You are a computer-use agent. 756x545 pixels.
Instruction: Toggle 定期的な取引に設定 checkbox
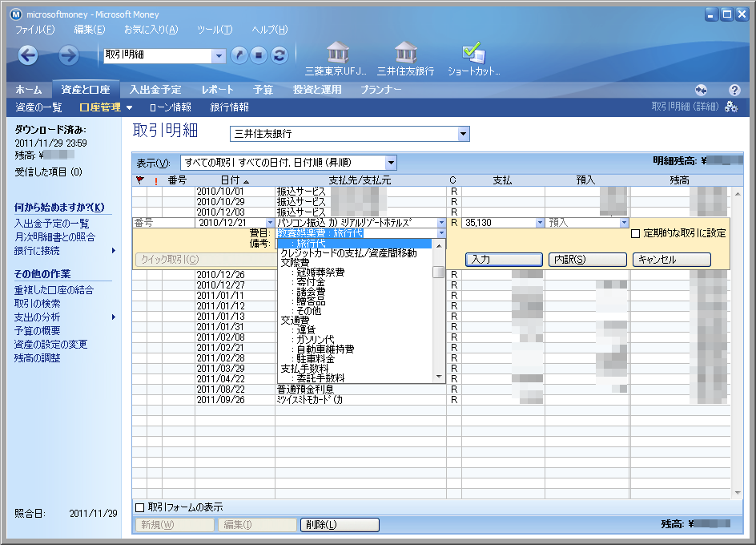(x=635, y=234)
